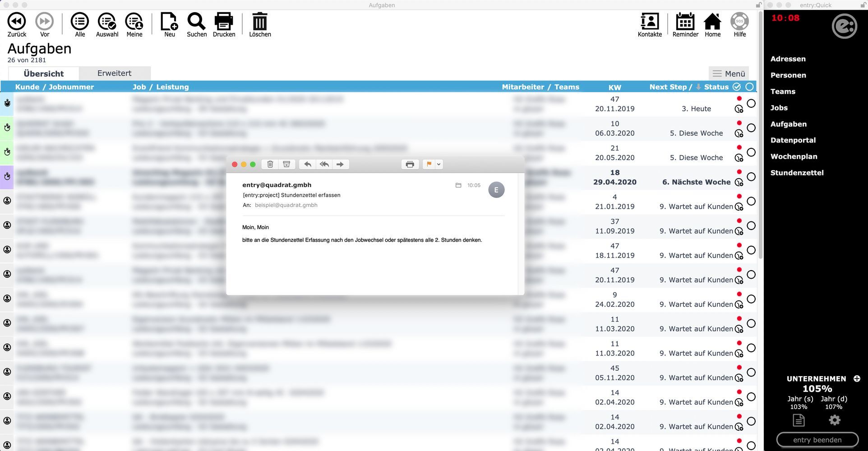This screenshot has height=451, width=868.
Task: Open the document icon in entry:Quick panel
Action: (x=799, y=420)
